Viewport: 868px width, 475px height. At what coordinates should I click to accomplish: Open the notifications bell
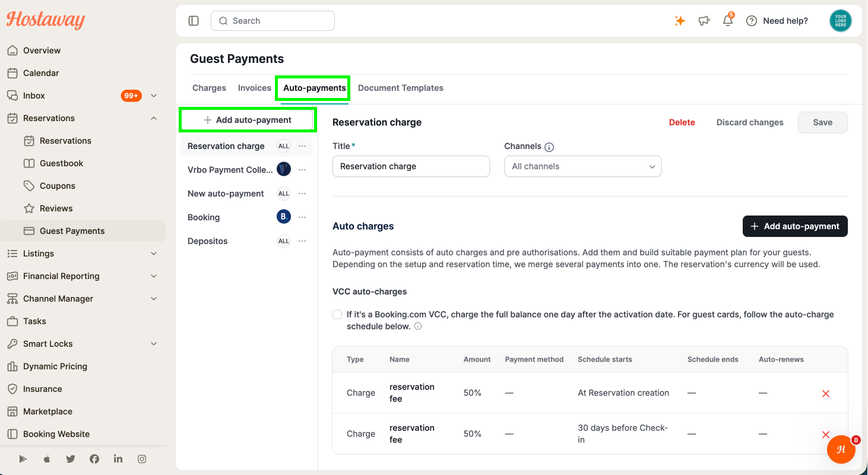pos(728,21)
